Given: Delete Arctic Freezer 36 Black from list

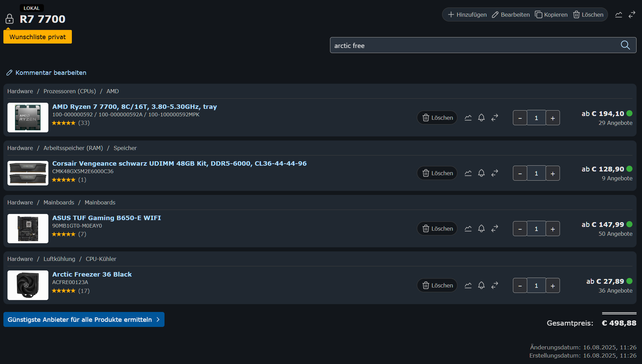Looking at the screenshot, I should click(x=437, y=285).
